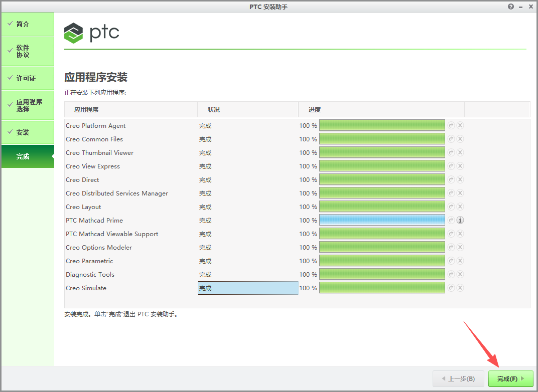Cancel the Creo Simulate installation
The height and width of the screenshot is (392, 538).
[461, 288]
